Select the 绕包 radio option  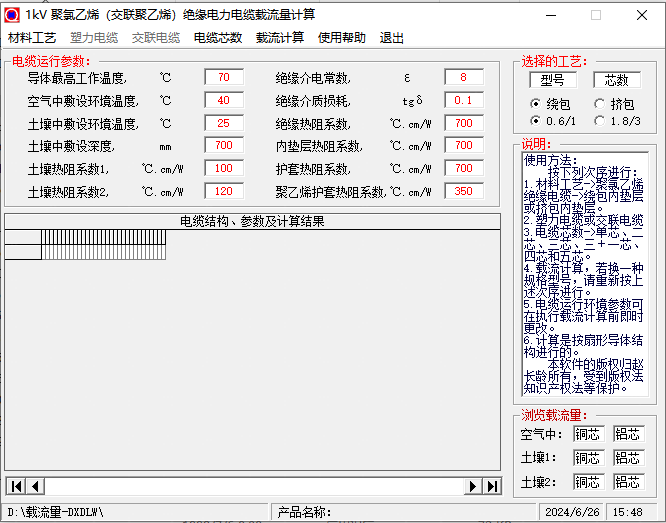536,104
